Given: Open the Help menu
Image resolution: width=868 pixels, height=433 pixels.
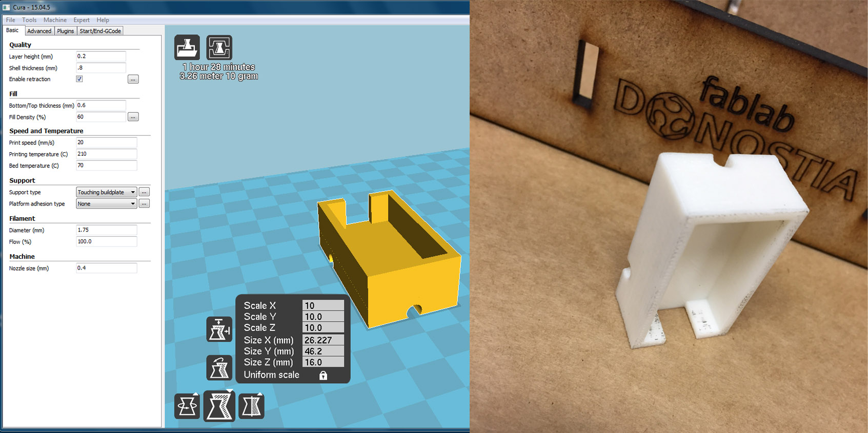Looking at the screenshot, I should point(103,20).
